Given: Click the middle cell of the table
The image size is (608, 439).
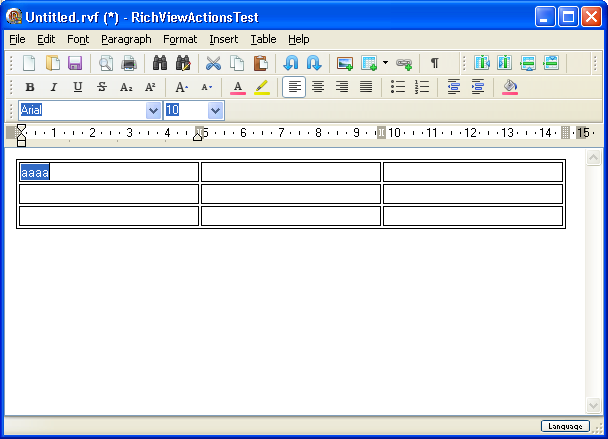Looking at the screenshot, I should pos(290,194).
